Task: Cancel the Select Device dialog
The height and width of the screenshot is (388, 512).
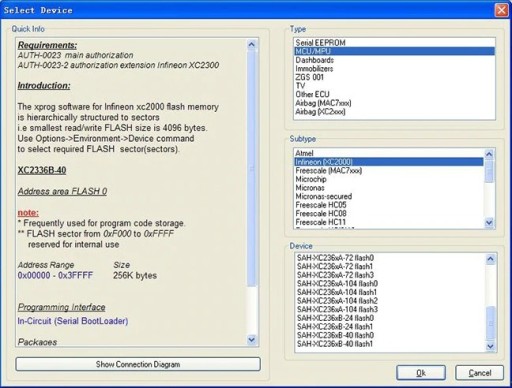Action: click(x=479, y=373)
